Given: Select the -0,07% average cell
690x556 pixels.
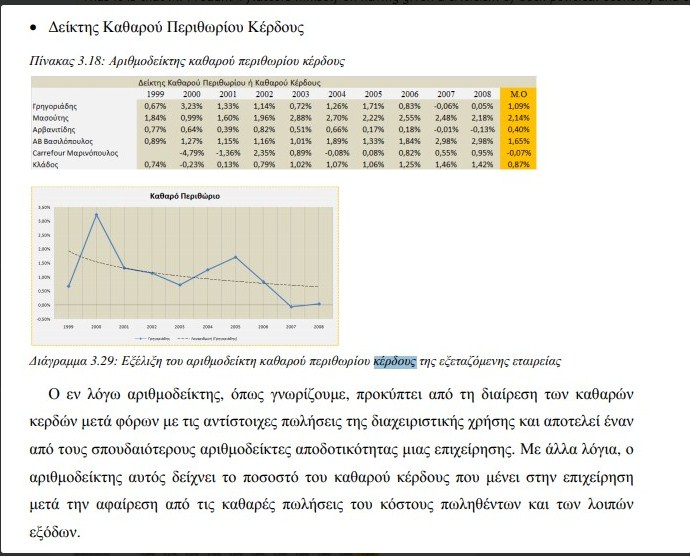Looking at the screenshot, I should (518, 153).
